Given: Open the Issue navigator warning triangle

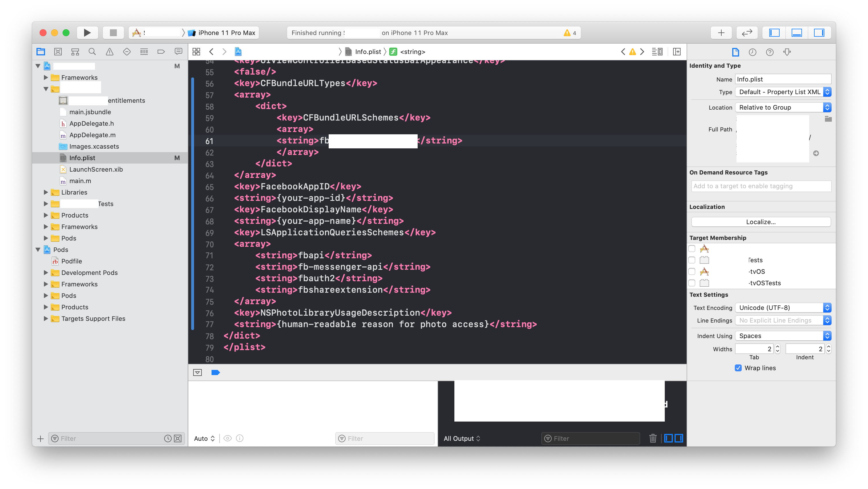Looking at the screenshot, I should 110,52.
